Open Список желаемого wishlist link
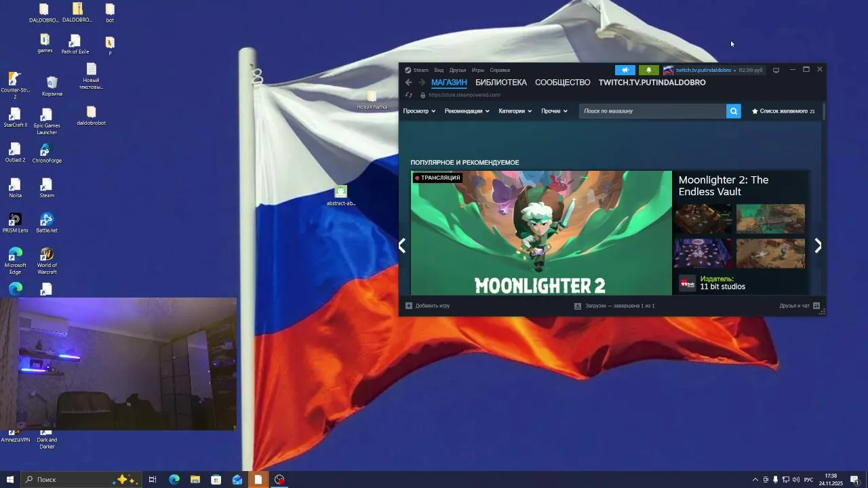 pyautogui.click(x=783, y=111)
